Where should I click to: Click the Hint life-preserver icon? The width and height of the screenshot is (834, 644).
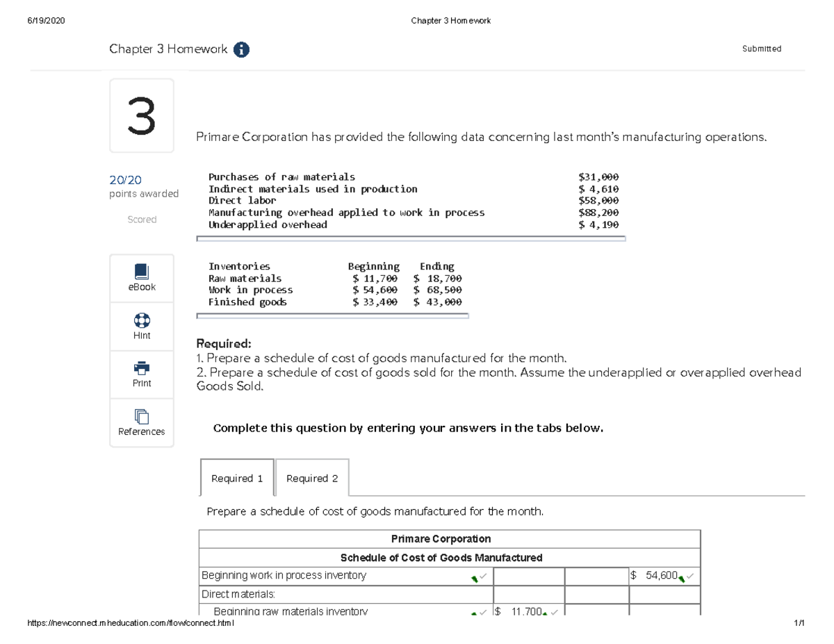141,320
